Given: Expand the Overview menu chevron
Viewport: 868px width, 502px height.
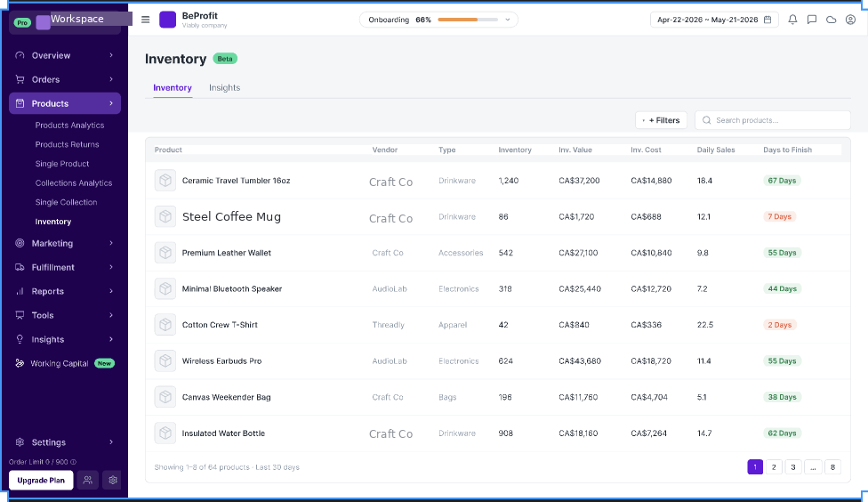Looking at the screenshot, I should pyautogui.click(x=111, y=55).
